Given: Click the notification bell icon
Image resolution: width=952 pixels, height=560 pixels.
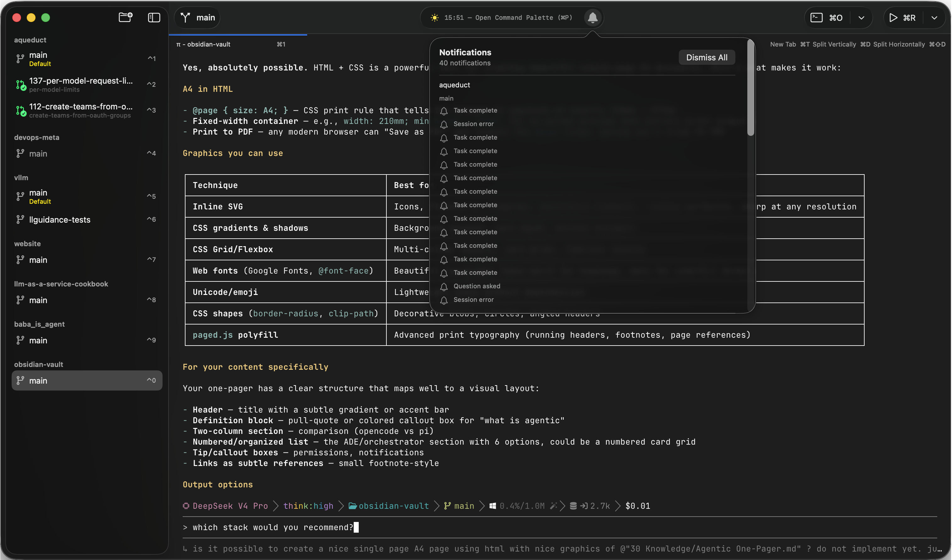Looking at the screenshot, I should click(592, 17).
